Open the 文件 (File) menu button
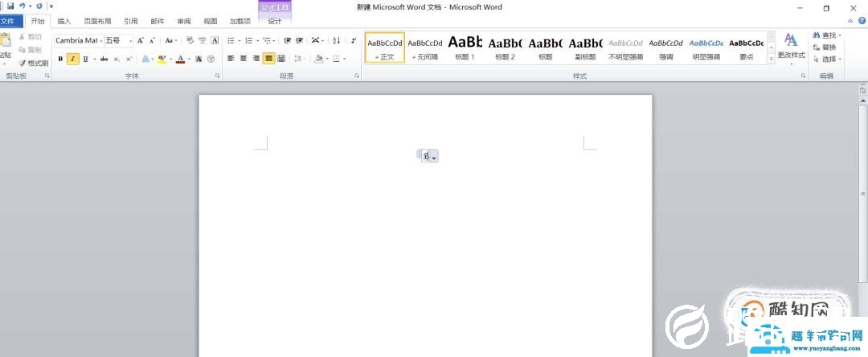The height and width of the screenshot is (357, 868). point(8,22)
